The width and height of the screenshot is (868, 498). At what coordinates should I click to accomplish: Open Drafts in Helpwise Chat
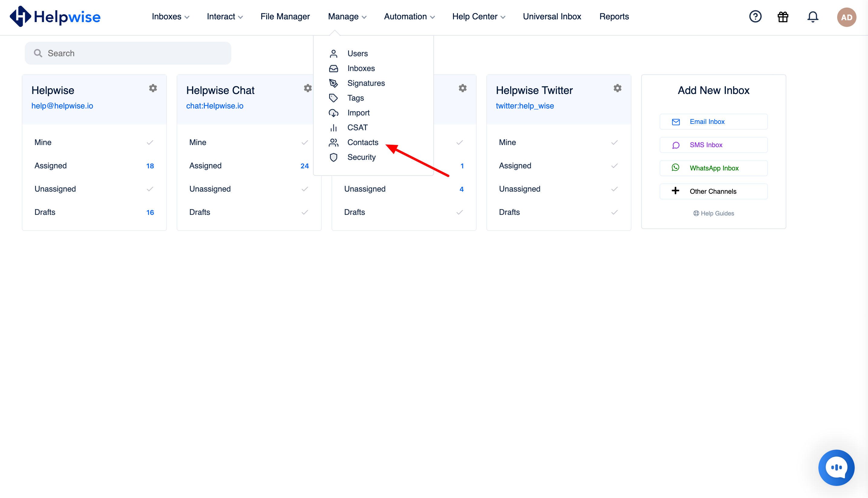(249, 212)
